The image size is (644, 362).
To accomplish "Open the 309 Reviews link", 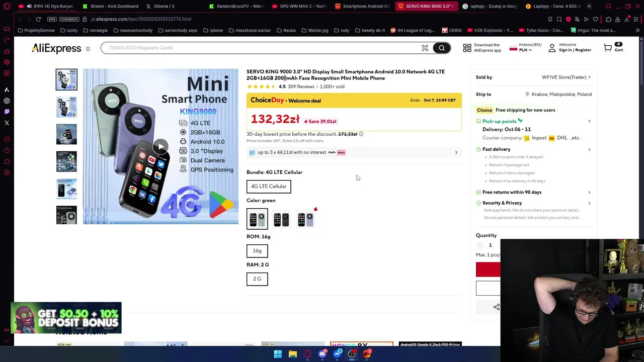I will pyautogui.click(x=301, y=86).
